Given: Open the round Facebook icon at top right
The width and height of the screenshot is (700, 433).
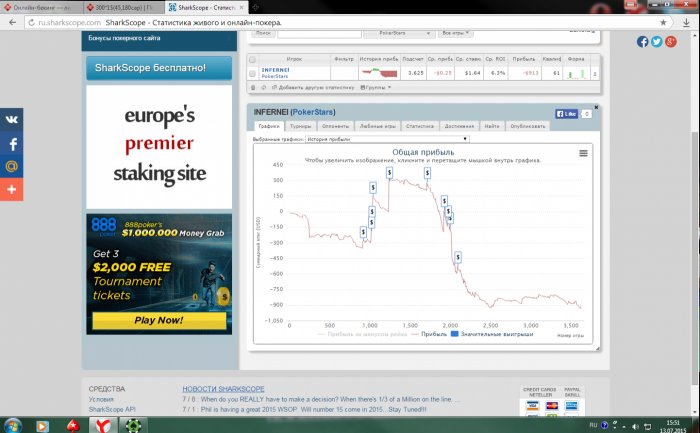Looking at the screenshot, I should click(x=642, y=42).
